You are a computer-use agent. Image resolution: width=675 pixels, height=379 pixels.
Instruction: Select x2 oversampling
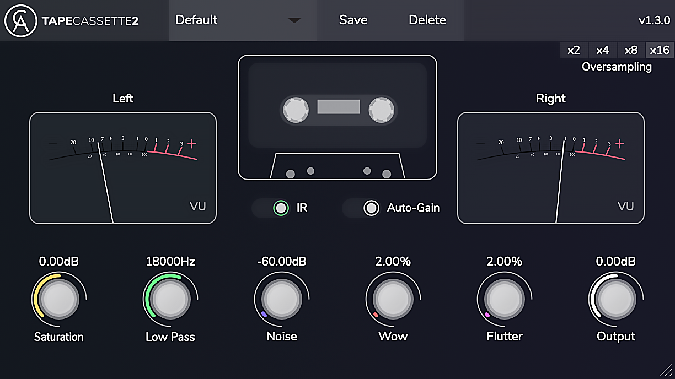coord(573,50)
